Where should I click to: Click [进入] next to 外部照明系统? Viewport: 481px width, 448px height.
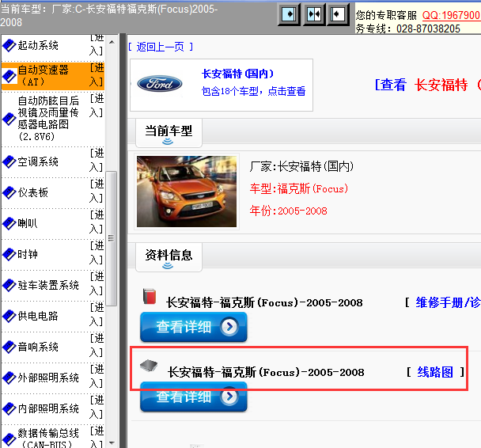tap(97, 377)
